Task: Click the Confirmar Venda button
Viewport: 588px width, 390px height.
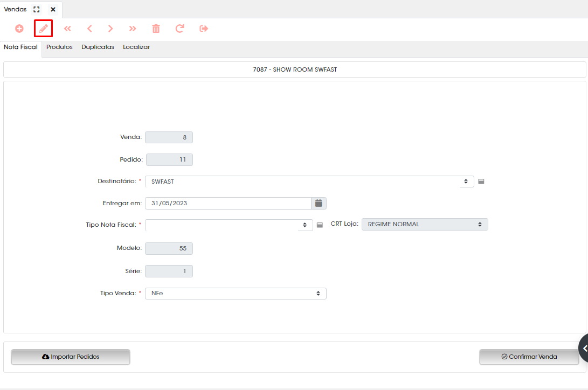Action: [x=529, y=357]
